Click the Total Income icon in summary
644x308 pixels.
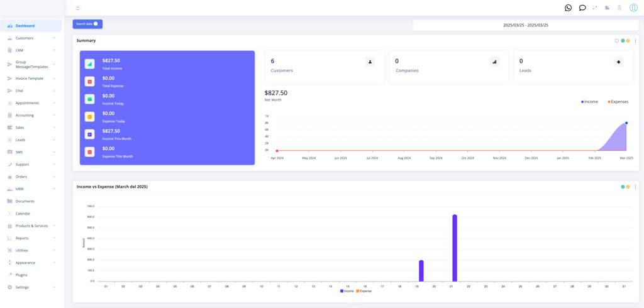click(90, 64)
